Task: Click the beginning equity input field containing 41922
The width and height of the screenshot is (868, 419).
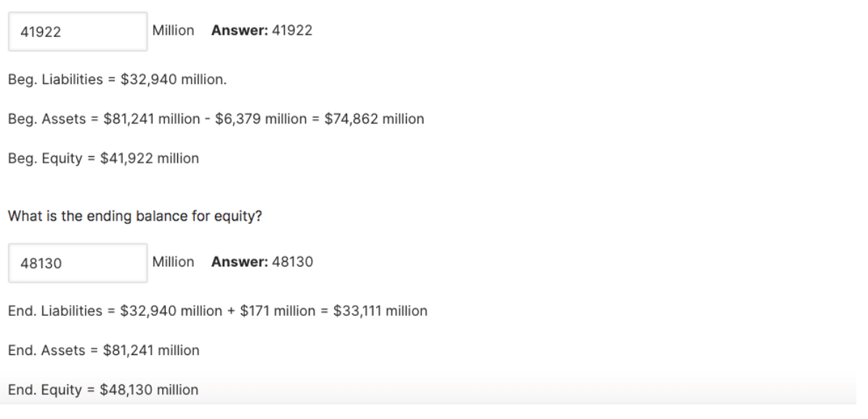Action: 78,31
